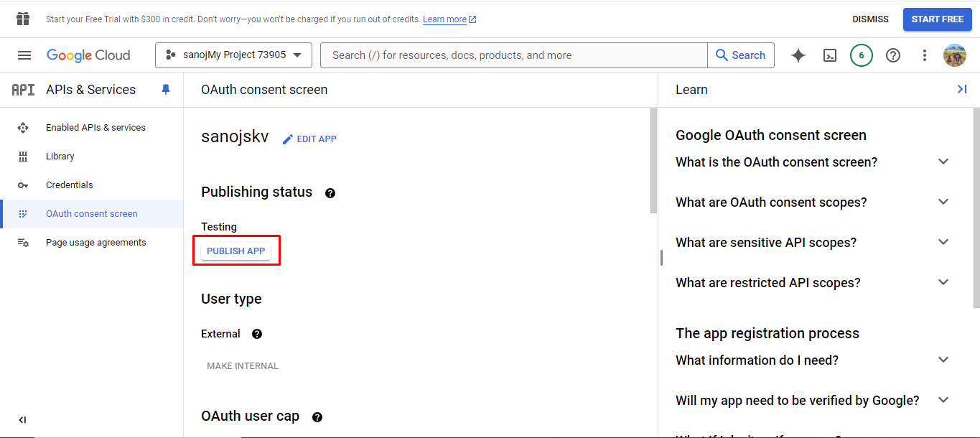Click the user profile avatar

955,55
